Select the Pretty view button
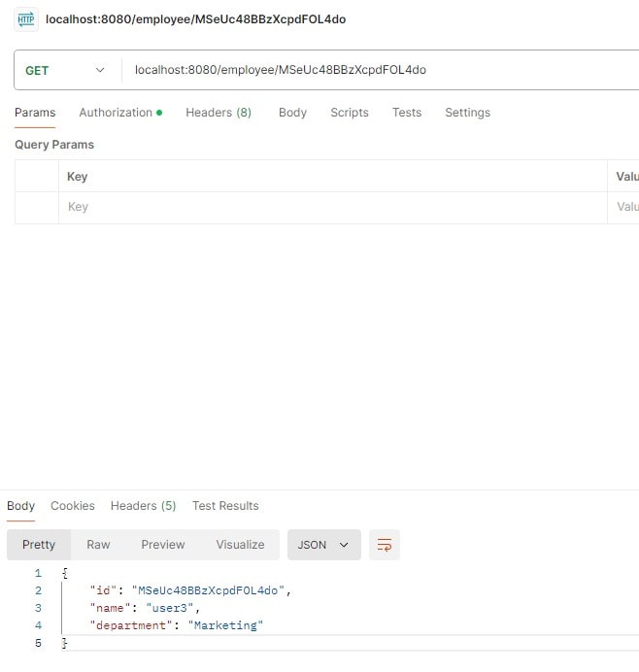Viewport: 639px width, 672px height. tap(39, 545)
